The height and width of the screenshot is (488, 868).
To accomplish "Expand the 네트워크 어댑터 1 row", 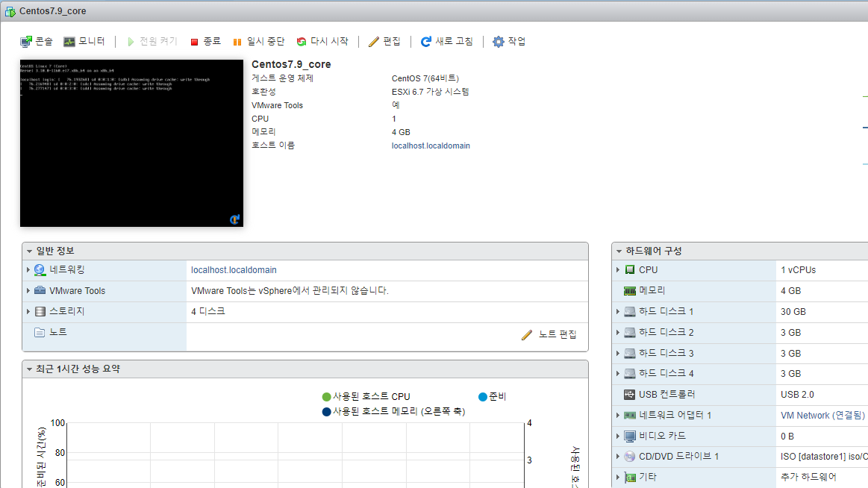I will 618,415.
